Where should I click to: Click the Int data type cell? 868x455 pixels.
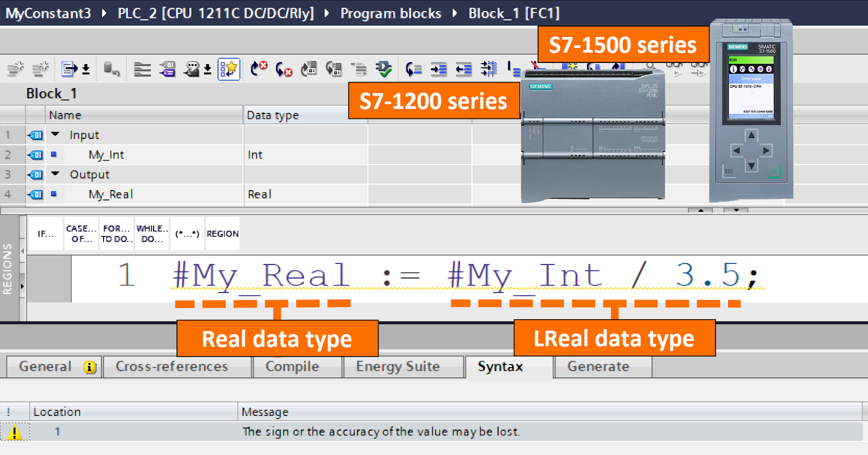click(x=305, y=155)
